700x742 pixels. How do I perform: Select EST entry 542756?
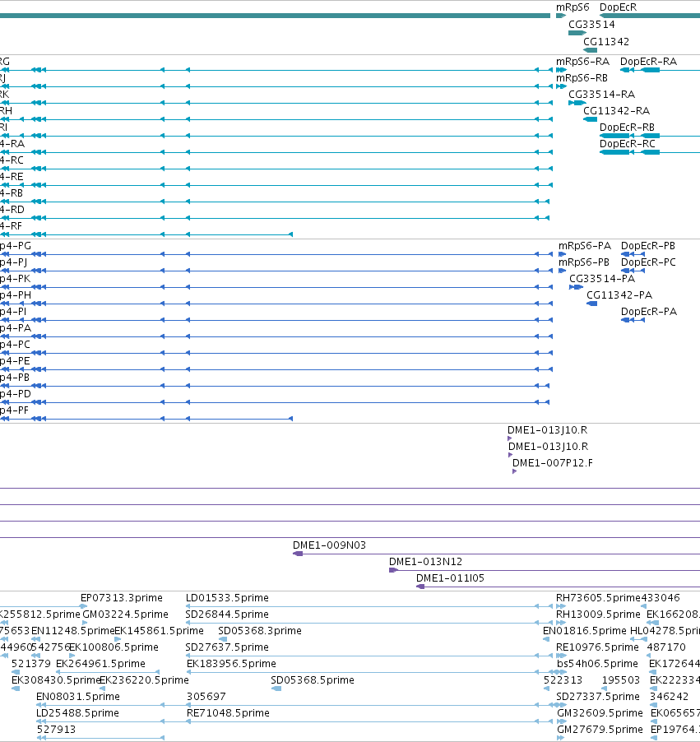coord(51,647)
